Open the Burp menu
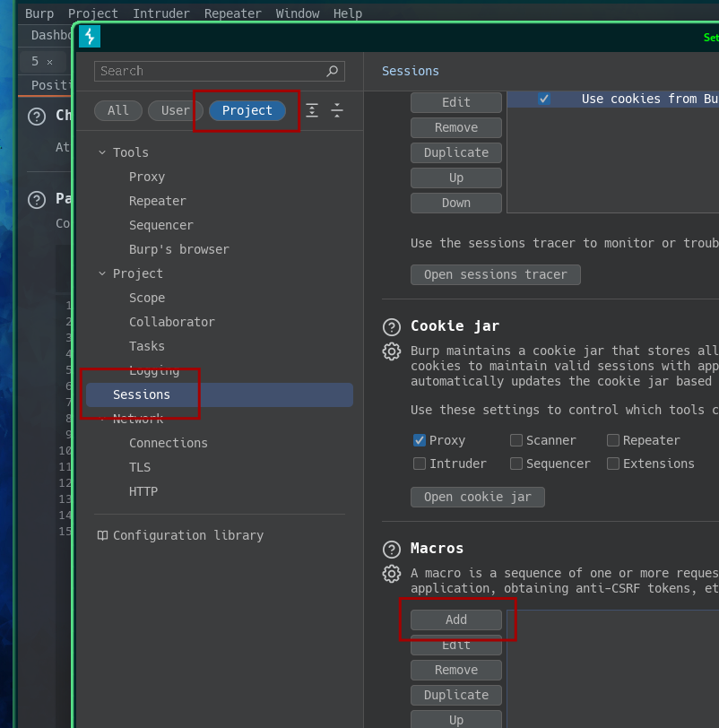This screenshot has height=728, width=719. click(x=39, y=13)
